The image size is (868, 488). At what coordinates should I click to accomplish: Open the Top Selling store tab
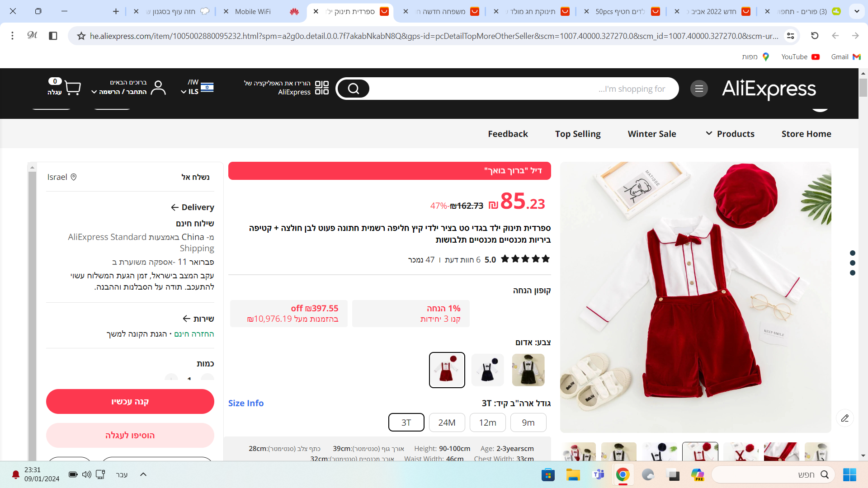click(578, 134)
